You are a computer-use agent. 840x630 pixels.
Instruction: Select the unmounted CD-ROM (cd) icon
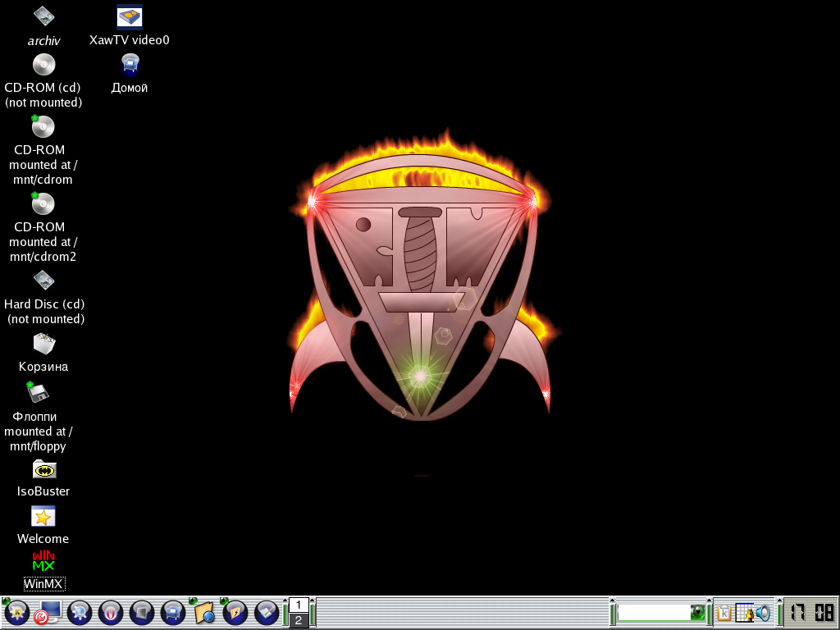(43, 65)
